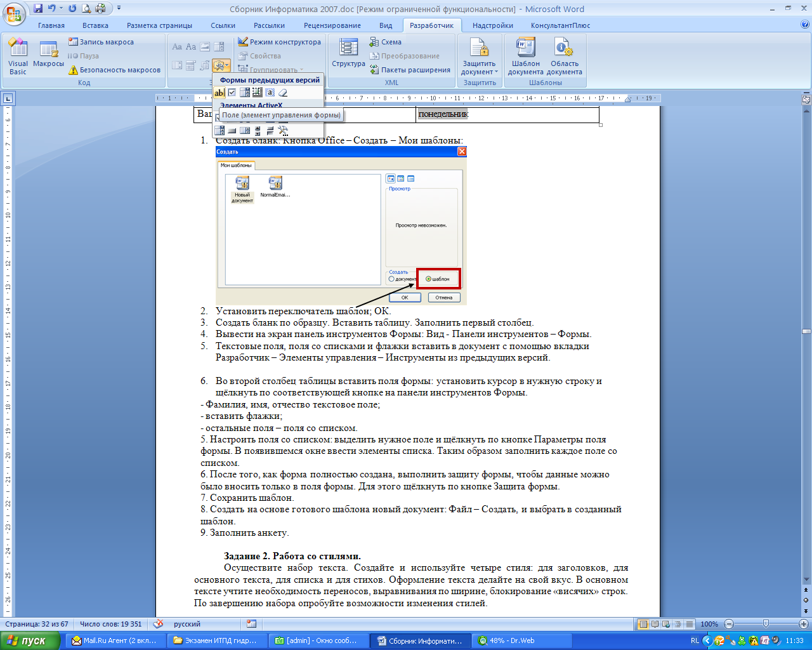Start Запись макроса recording
The height and width of the screenshot is (650, 812).
coord(101,42)
